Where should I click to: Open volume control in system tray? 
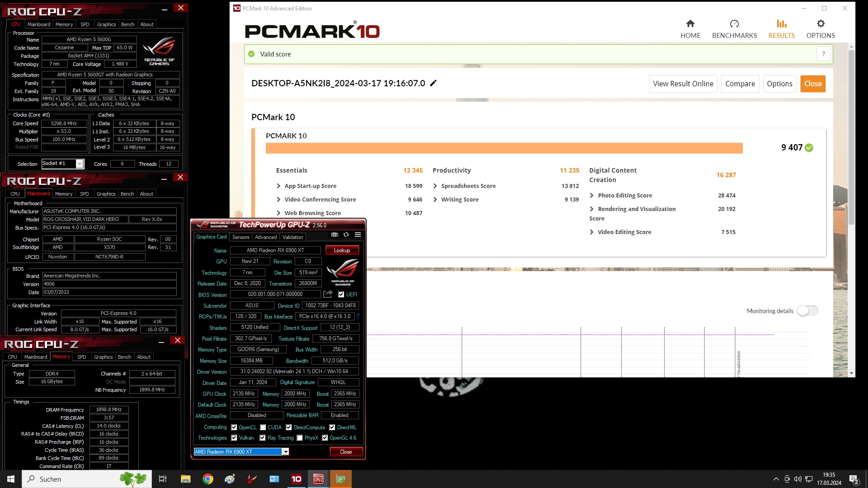coord(797,479)
